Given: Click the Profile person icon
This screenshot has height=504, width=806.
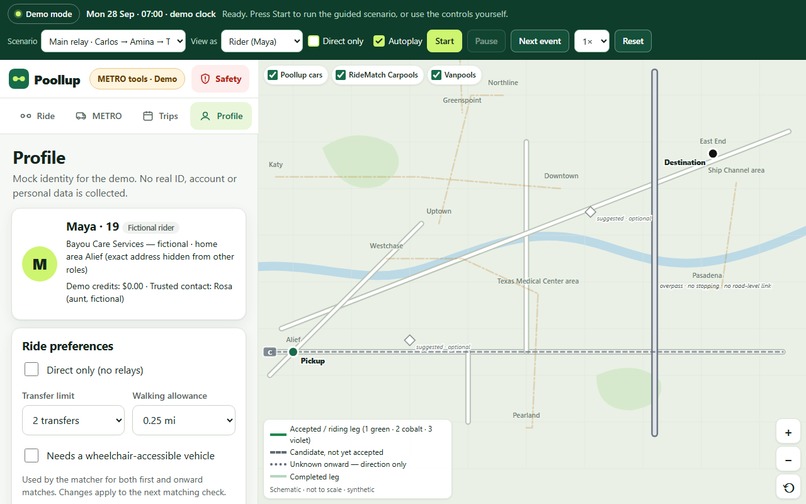Looking at the screenshot, I should 205,116.
